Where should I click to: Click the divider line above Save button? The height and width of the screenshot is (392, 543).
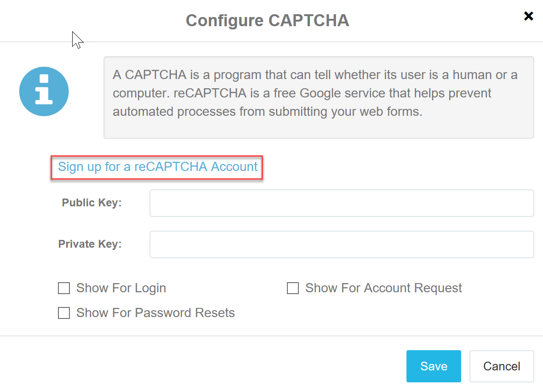tap(271, 335)
